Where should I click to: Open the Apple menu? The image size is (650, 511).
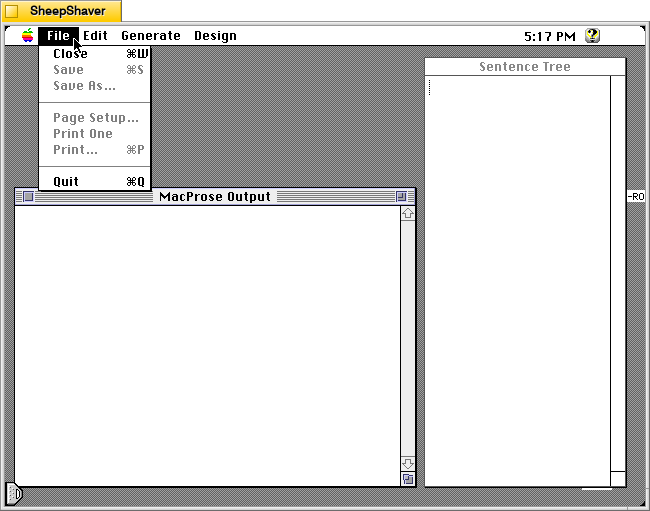coord(28,36)
